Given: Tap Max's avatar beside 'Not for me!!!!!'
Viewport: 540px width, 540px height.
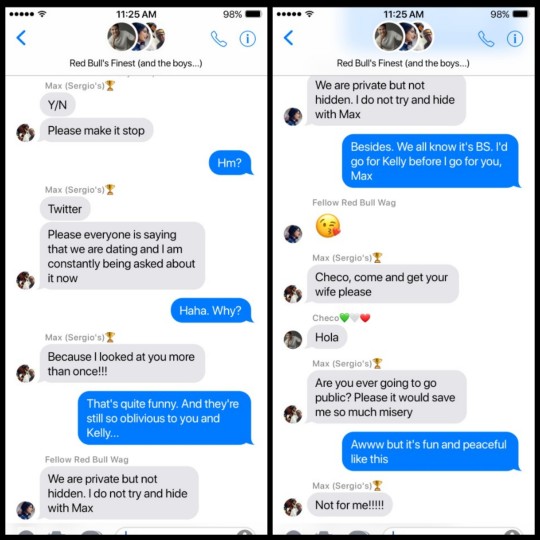Looking at the screenshot, I should click(293, 508).
